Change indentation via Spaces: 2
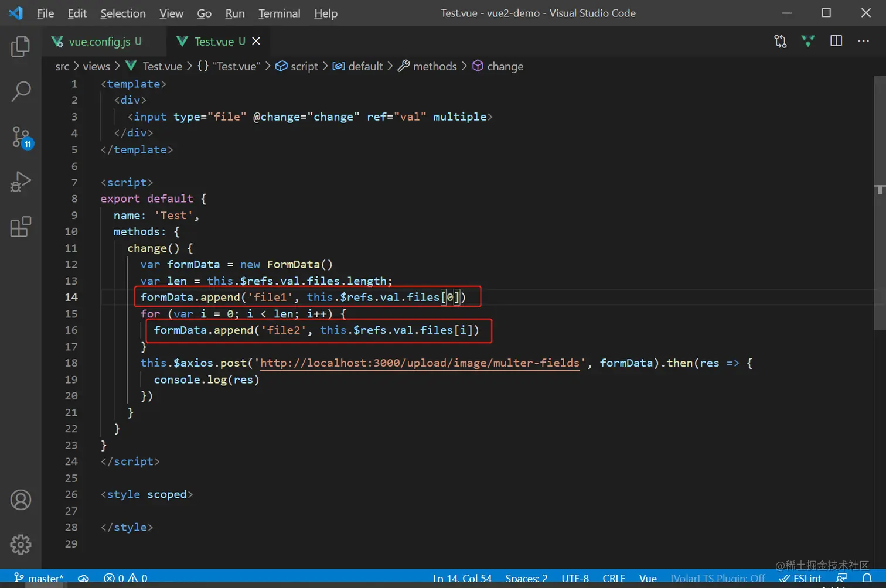 [526, 579]
